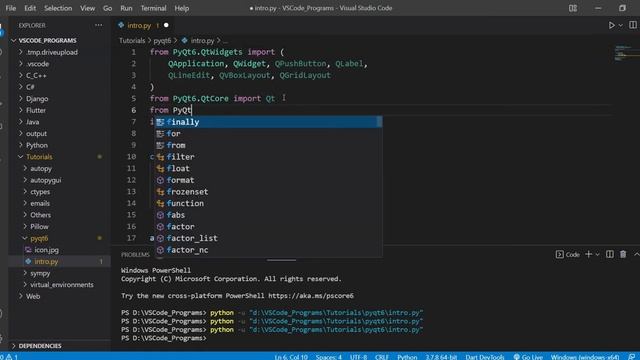The height and width of the screenshot is (360, 640).
Task: Open the Edit menu
Action: [x=30, y=8]
